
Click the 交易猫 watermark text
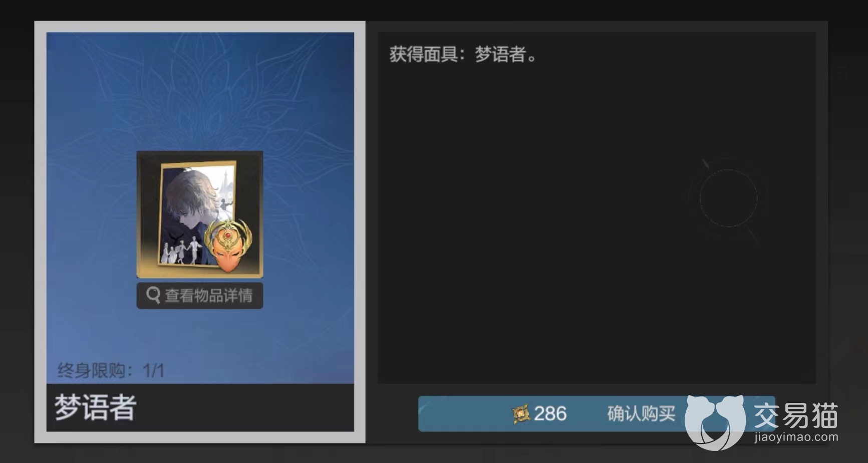796,415
